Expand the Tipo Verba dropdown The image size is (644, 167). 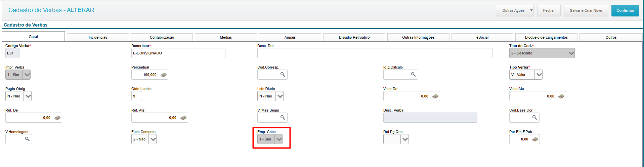click(x=539, y=75)
